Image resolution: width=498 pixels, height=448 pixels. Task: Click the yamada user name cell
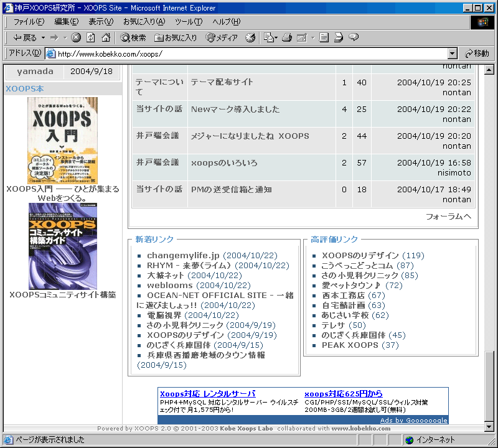coord(35,71)
